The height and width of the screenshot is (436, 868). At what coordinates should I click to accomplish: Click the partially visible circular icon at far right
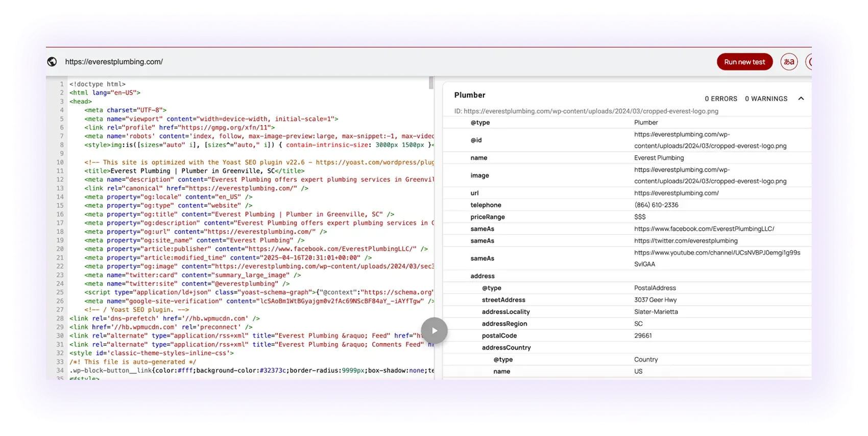(x=809, y=62)
